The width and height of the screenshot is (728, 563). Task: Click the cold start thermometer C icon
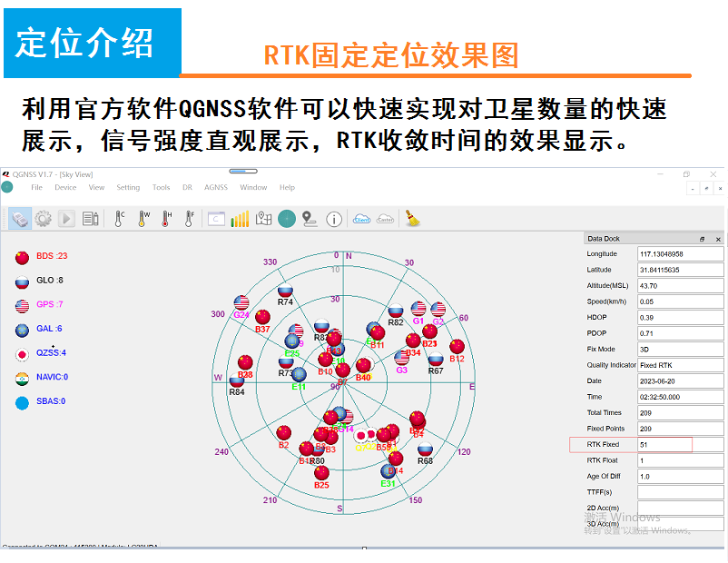tap(119, 219)
